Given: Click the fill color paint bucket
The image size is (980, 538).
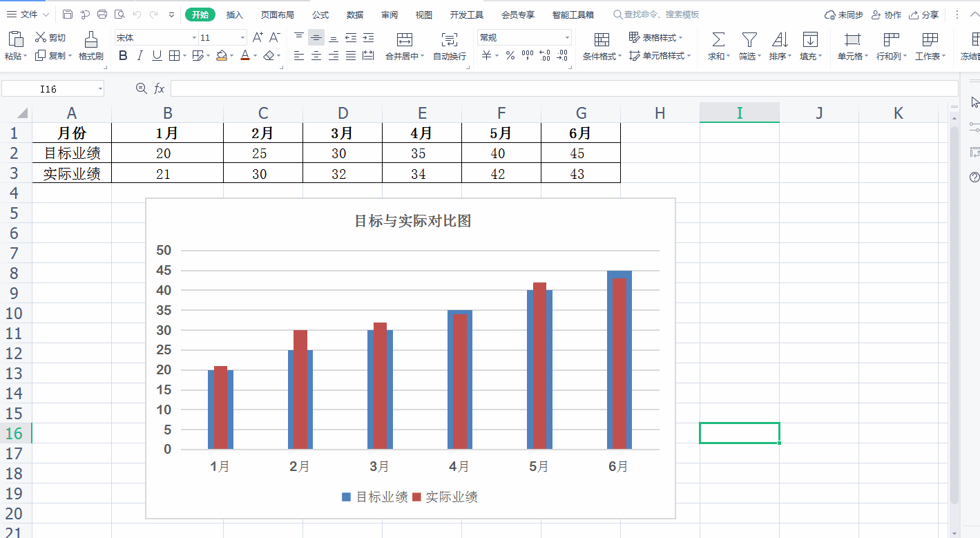Looking at the screenshot, I should tap(222, 55).
